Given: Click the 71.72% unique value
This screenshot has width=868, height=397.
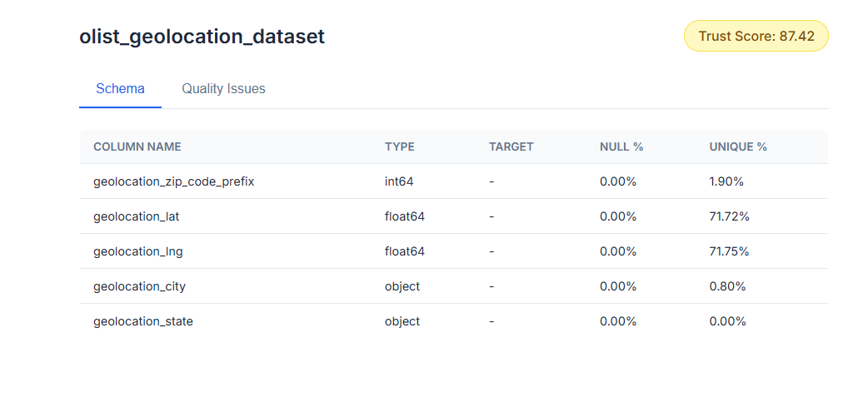Looking at the screenshot, I should coord(729,216).
